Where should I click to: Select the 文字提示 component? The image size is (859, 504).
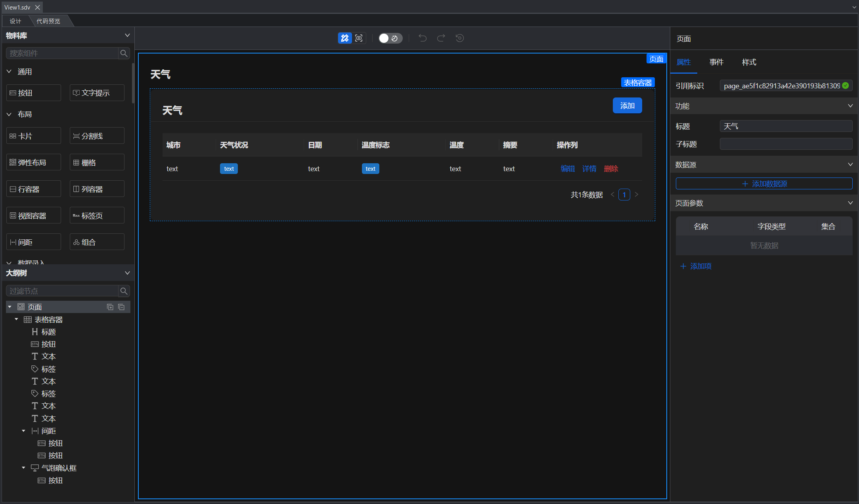tap(97, 93)
